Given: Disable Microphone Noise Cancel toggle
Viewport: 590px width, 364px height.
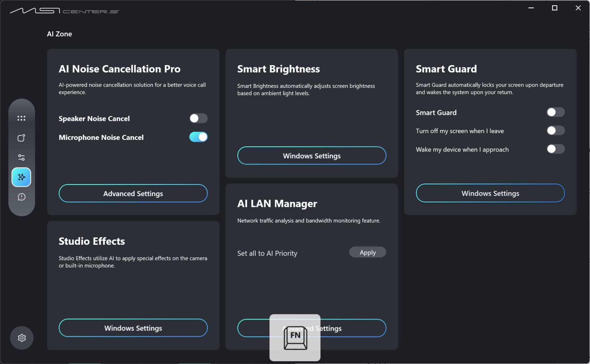Looking at the screenshot, I should (x=198, y=137).
